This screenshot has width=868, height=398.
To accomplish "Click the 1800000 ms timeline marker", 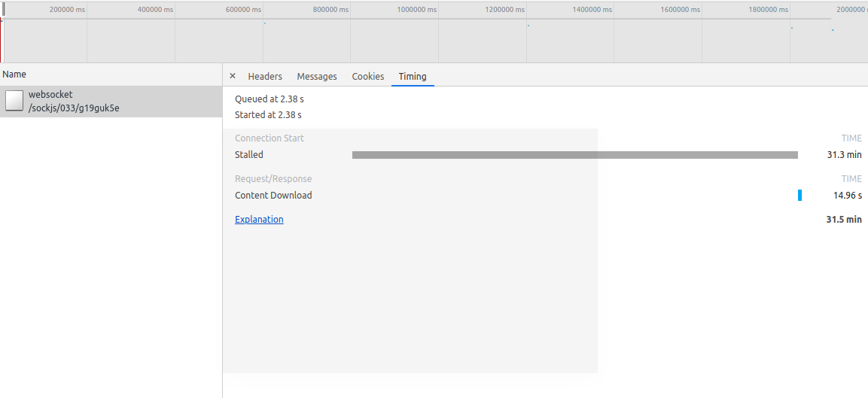I will coord(769,10).
